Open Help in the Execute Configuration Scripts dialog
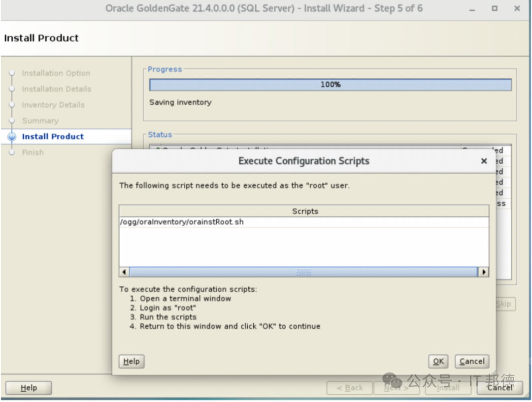Image resolution: width=532 pixels, height=402 pixels. pos(132,362)
